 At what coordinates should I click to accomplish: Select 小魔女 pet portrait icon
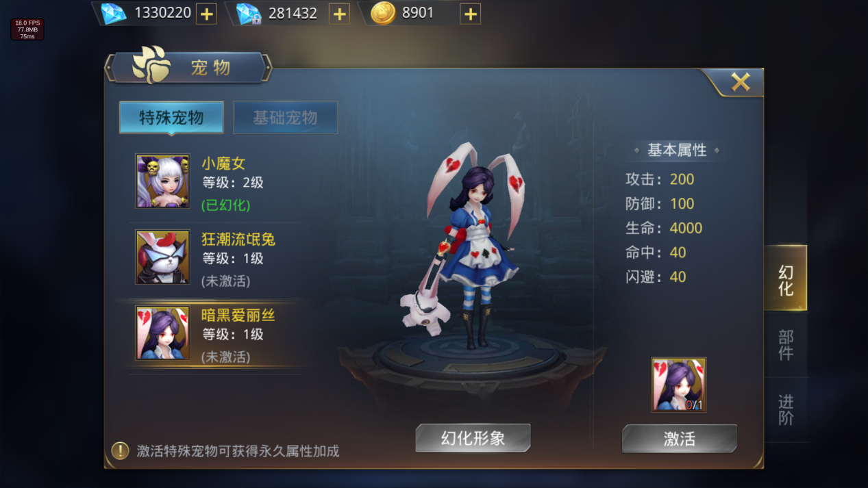pos(162,181)
